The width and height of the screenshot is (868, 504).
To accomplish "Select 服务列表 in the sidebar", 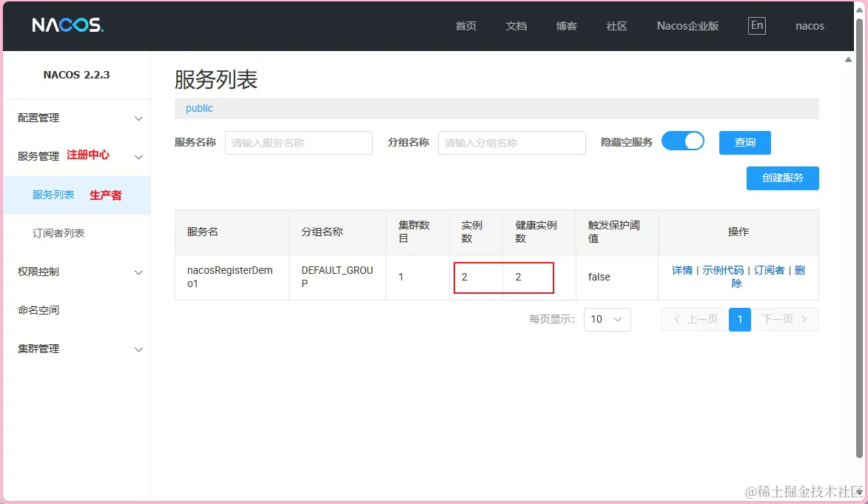I will pos(76,195).
